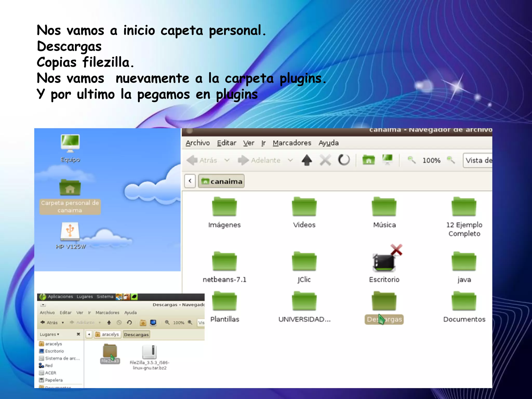Viewport: 532px width, 399px height.
Task: Click computer icon in Descargas window toolbar
Action: pyautogui.click(x=153, y=323)
